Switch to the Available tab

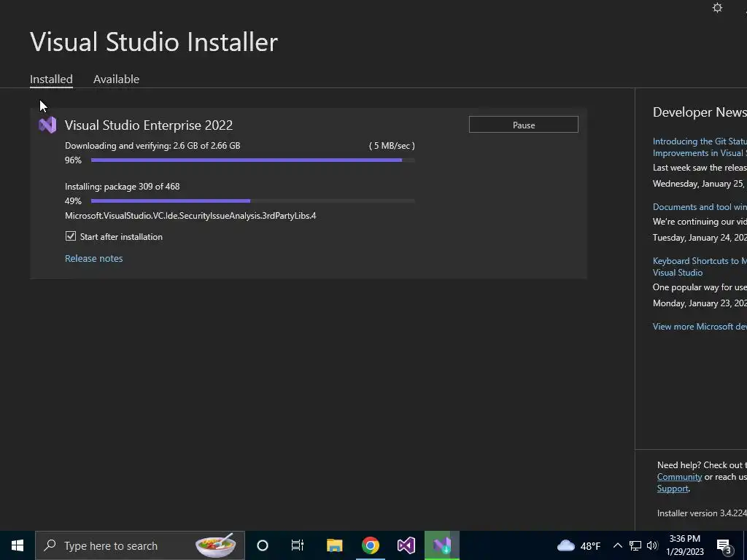click(116, 79)
